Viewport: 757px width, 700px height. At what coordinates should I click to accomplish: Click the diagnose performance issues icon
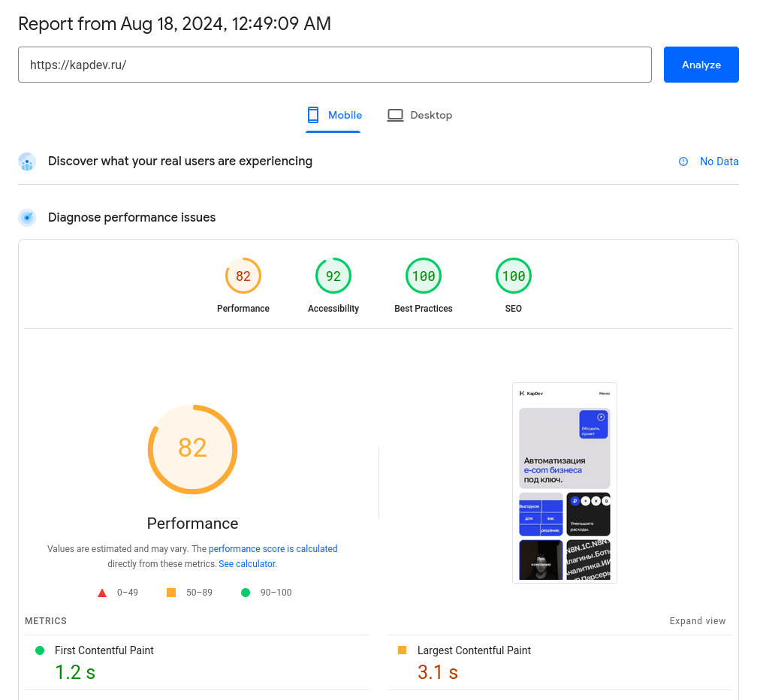pyautogui.click(x=27, y=218)
